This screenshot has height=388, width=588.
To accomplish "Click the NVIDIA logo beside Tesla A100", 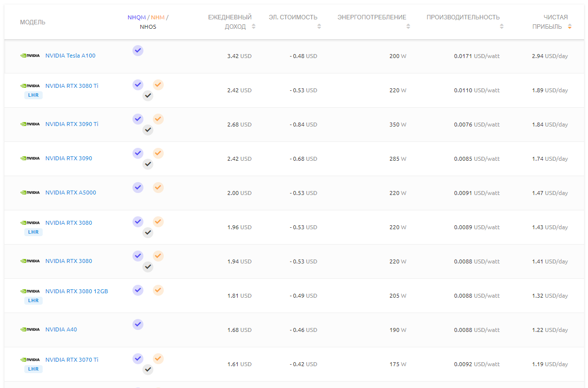I will tap(30, 56).
